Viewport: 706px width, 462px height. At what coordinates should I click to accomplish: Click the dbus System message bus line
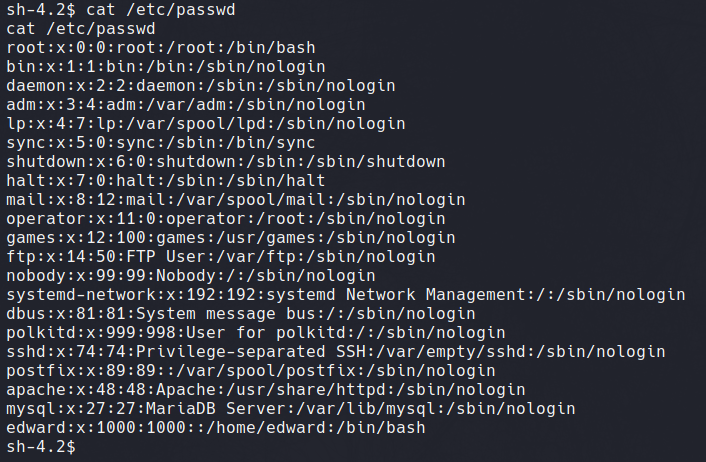(241, 314)
